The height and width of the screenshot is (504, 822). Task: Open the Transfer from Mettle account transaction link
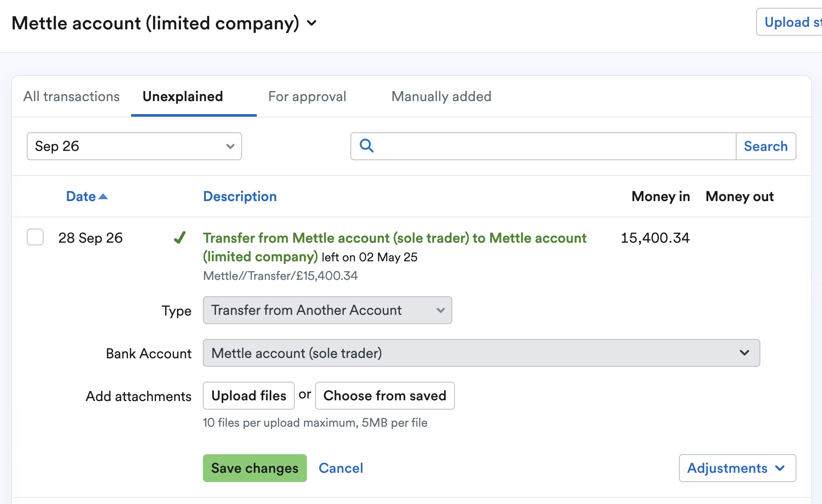395,247
